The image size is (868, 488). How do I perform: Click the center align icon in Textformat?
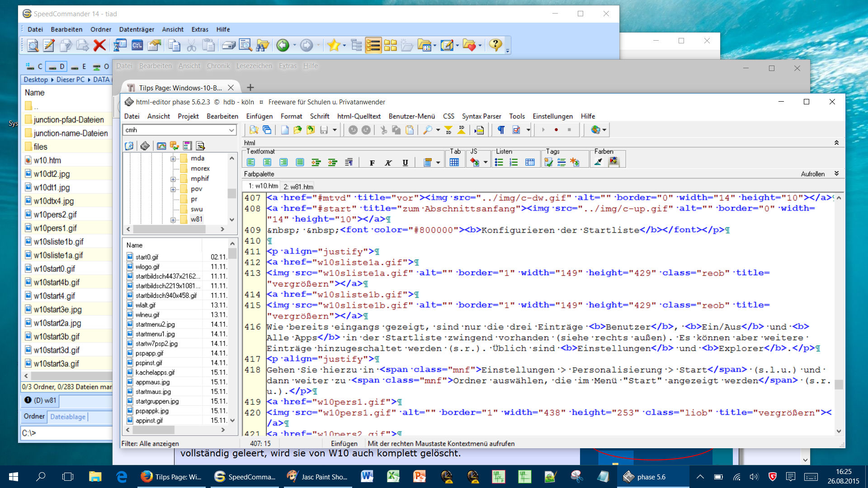pyautogui.click(x=267, y=162)
